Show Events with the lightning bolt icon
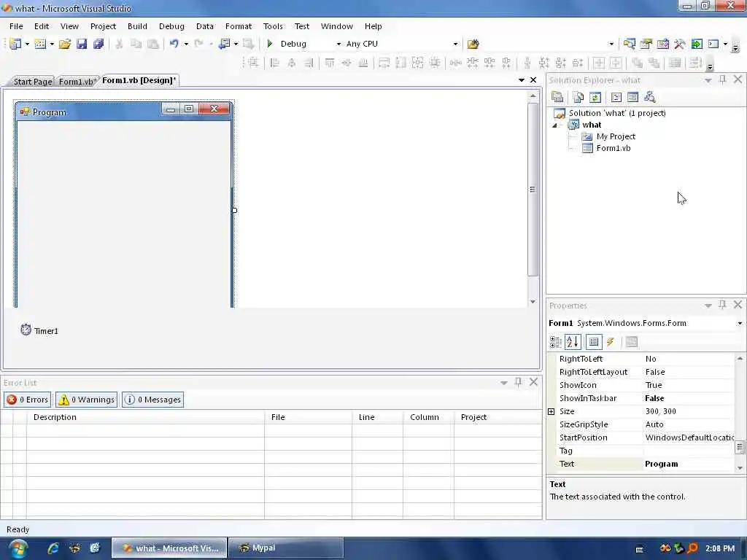The image size is (747, 560). (x=611, y=342)
